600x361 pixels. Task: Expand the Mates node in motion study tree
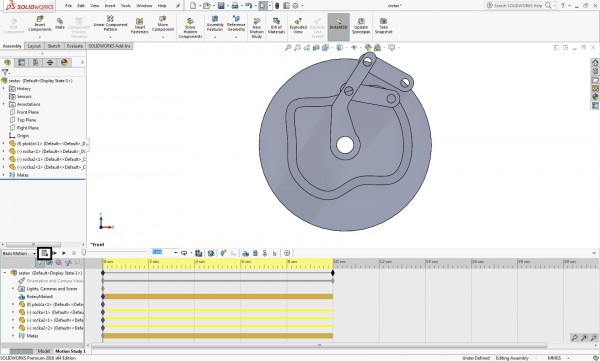click(x=13, y=336)
